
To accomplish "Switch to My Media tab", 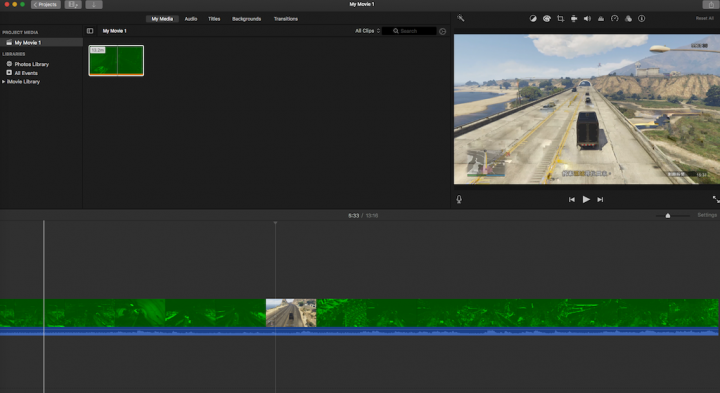I will click(162, 19).
